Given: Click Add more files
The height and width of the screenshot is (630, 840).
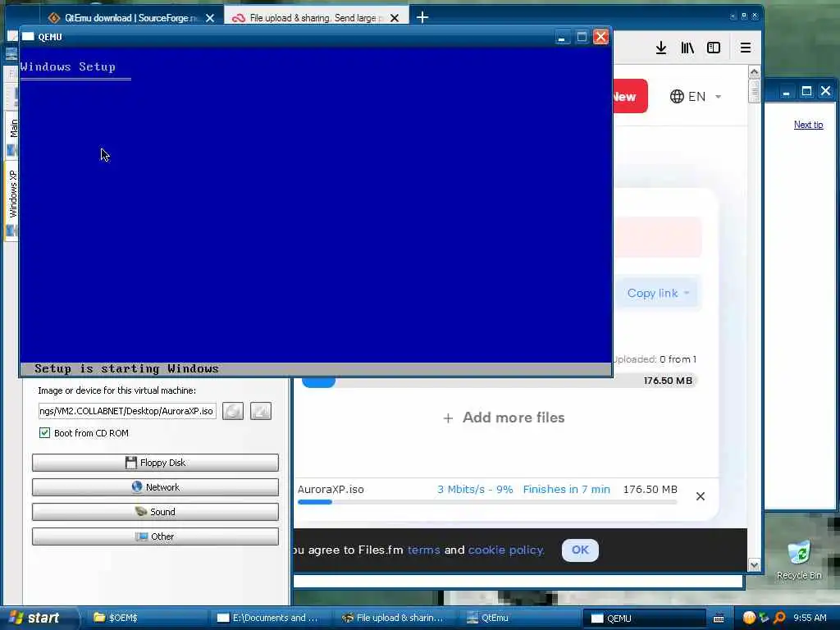Looking at the screenshot, I should tap(504, 418).
